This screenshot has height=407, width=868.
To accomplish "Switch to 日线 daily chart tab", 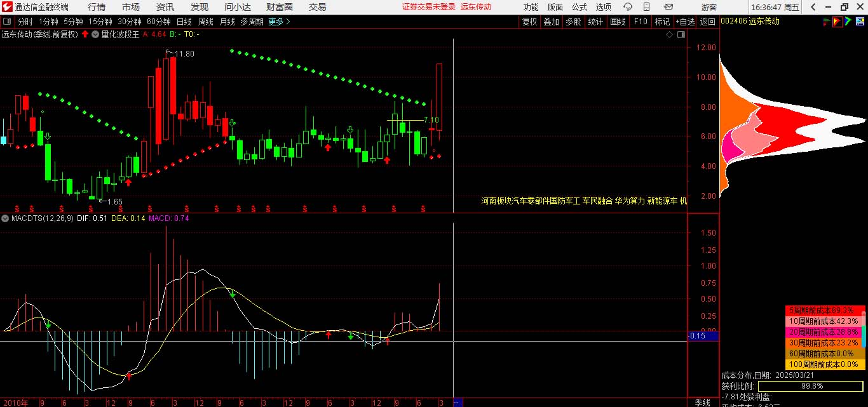I will (x=184, y=22).
